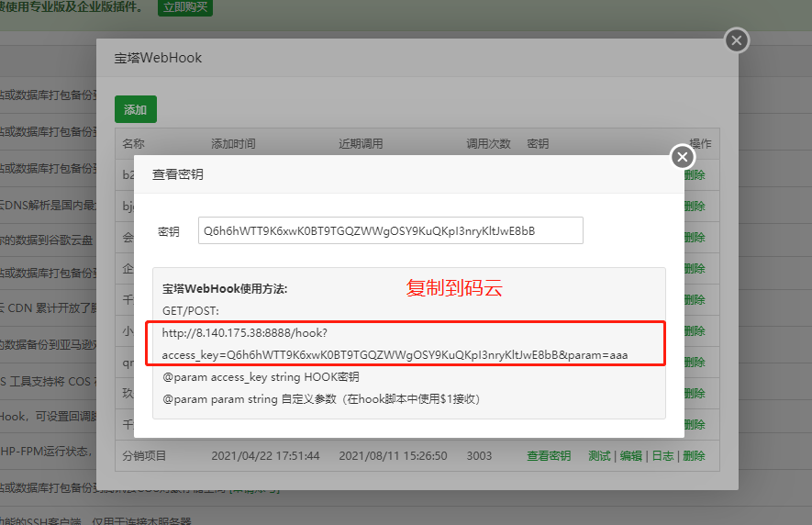Viewport: 812px width, 525px height.
Task: Click the 2021/04/22 17:51:44 cell
Action: [x=265, y=456]
